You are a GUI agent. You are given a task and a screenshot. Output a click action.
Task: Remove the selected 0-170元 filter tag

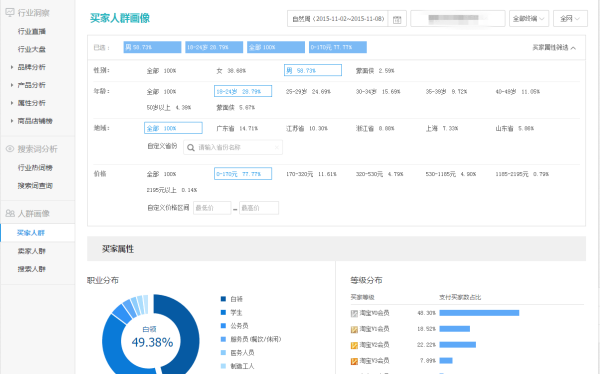(338, 47)
